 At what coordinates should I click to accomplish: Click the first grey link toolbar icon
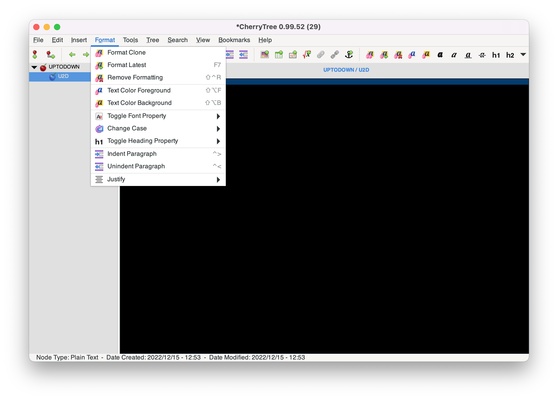point(321,54)
